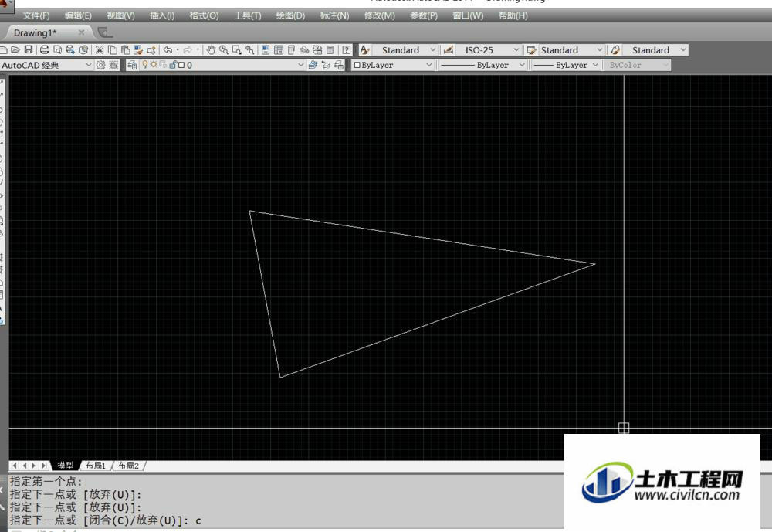Open the Text Style manager icon

tap(364, 49)
